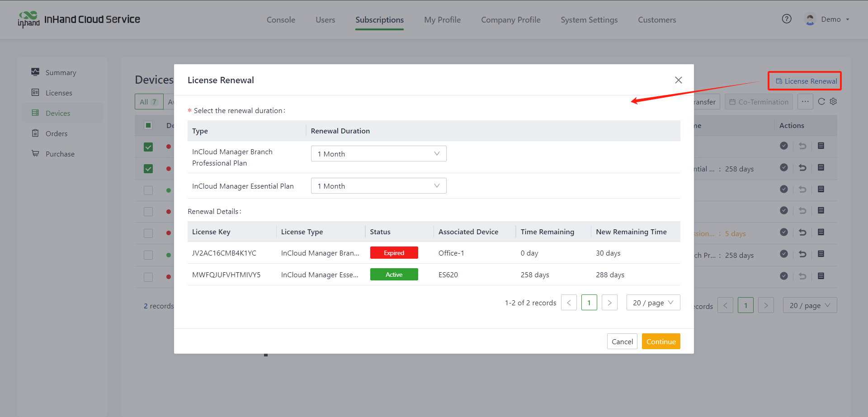Open renewal duration dropdown for Branch Professional Plan
868x417 pixels.
378,154
